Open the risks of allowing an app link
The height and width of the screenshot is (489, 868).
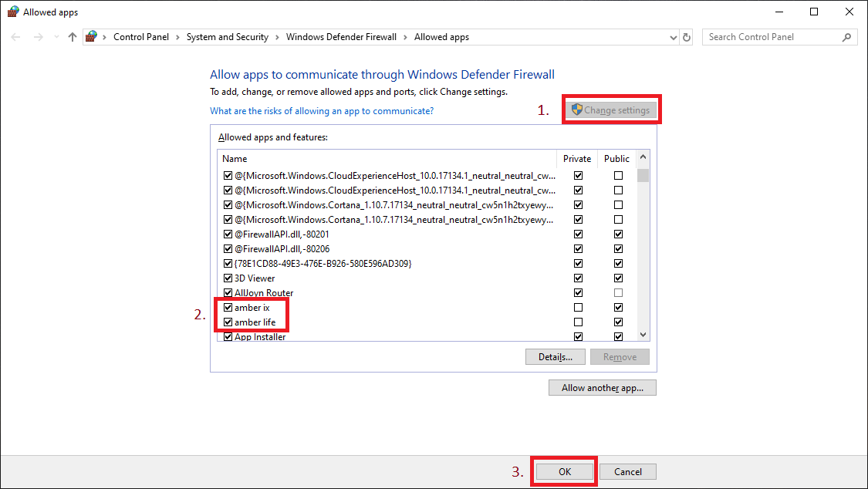(x=322, y=111)
